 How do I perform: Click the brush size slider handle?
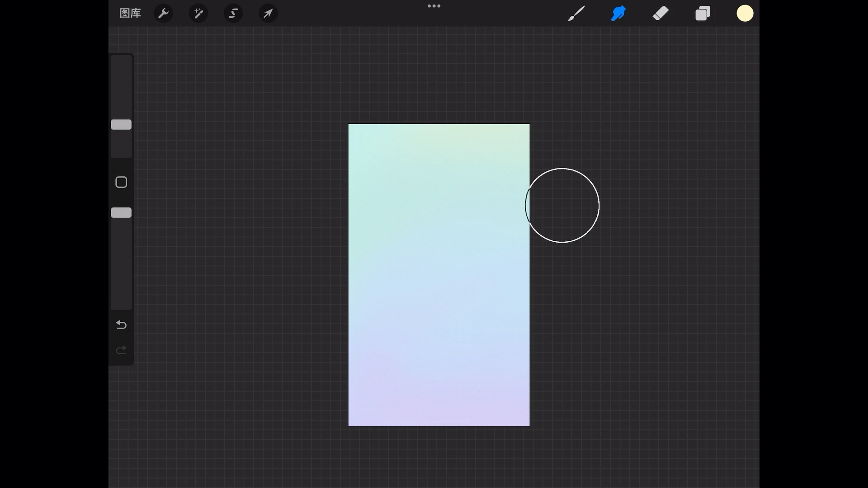coord(121,125)
